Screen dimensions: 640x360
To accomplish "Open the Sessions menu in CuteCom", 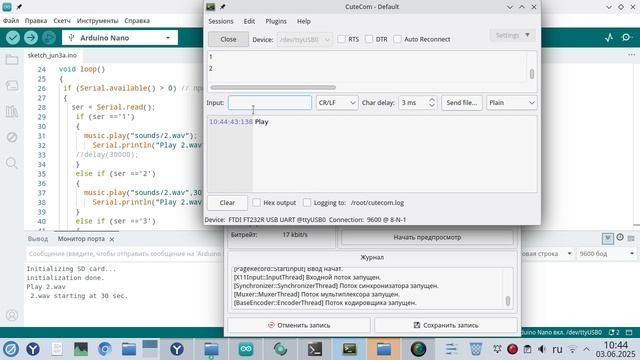I will pos(221,21).
